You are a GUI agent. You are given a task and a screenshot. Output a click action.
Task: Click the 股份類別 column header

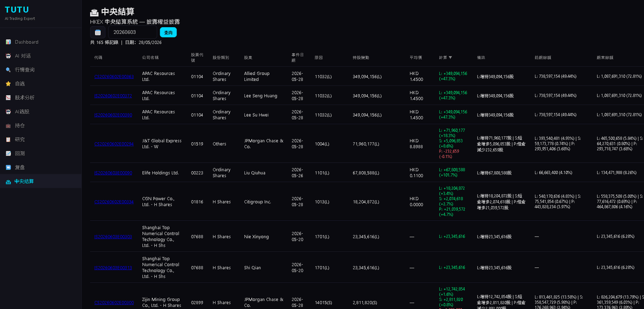tap(221, 57)
